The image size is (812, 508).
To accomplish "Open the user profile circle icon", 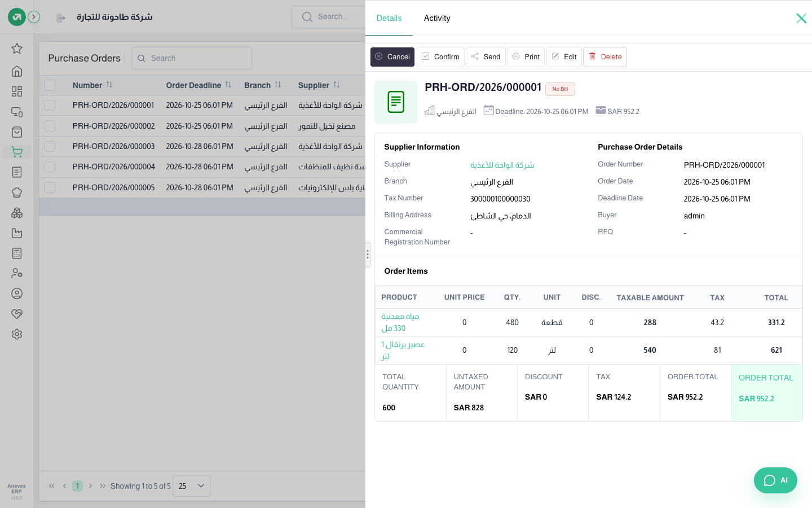I will click(x=17, y=294).
